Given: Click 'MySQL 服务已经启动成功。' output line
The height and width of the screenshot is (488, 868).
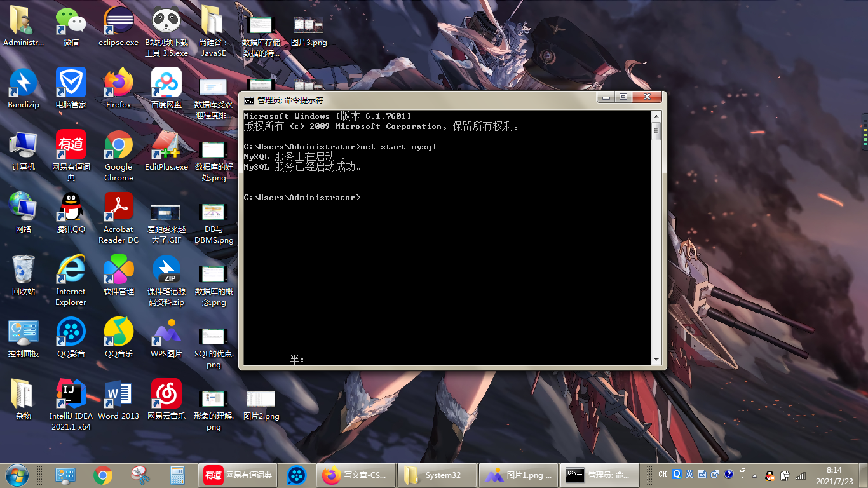Looking at the screenshot, I should [x=302, y=167].
